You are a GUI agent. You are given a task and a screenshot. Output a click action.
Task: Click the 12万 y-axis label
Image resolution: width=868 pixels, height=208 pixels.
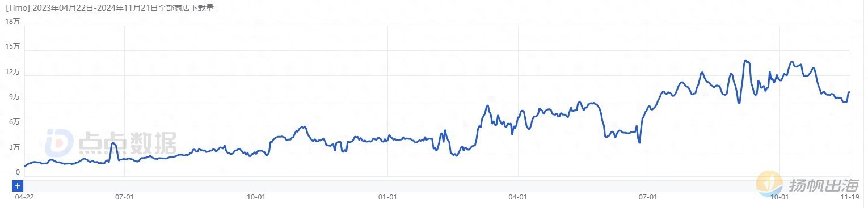pos(13,72)
